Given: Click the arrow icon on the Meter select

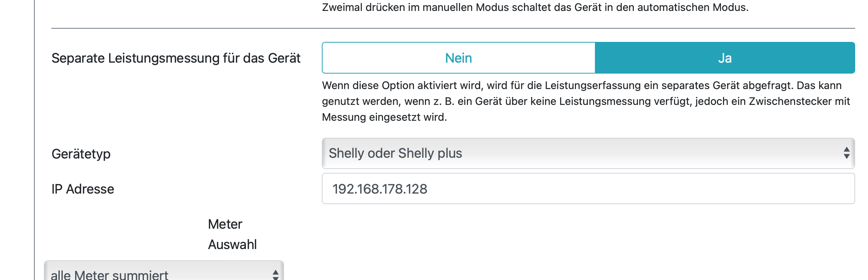Looking at the screenshot, I should 275,275.
